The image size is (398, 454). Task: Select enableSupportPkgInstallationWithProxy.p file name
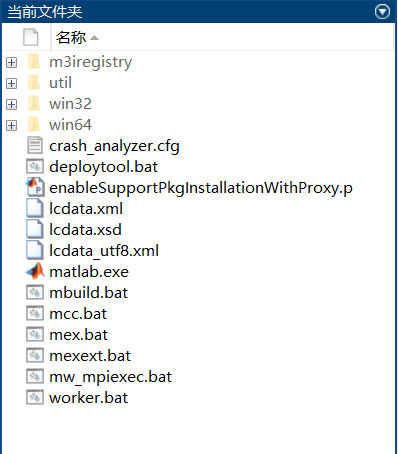click(201, 188)
